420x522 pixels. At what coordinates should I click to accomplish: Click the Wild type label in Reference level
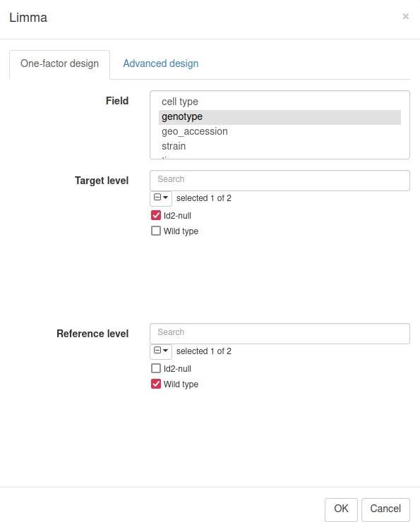pyautogui.click(x=181, y=384)
